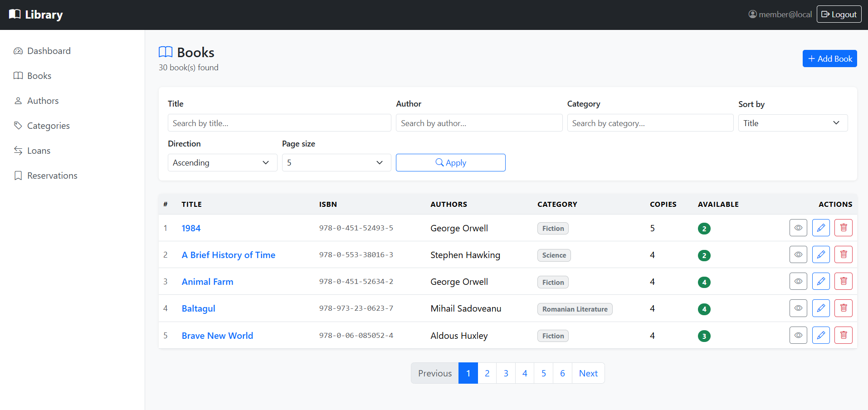This screenshot has width=868, height=410.
Task: Click the Fiction badge on 1984 row
Action: (x=553, y=228)
